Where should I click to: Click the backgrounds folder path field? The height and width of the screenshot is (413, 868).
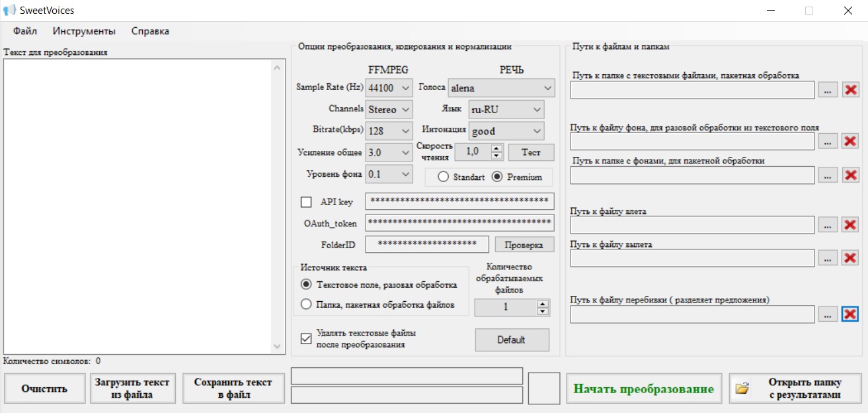(x=693, y=175)
